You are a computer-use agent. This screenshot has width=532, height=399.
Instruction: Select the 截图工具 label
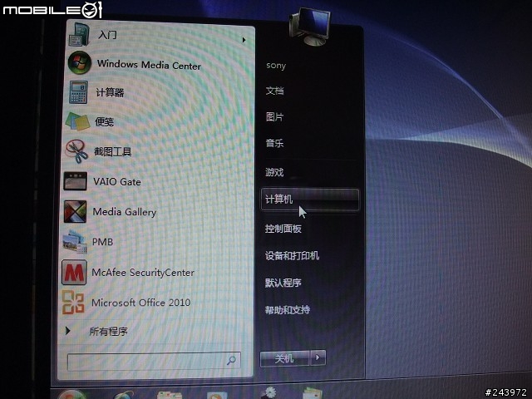coord(112,151)
